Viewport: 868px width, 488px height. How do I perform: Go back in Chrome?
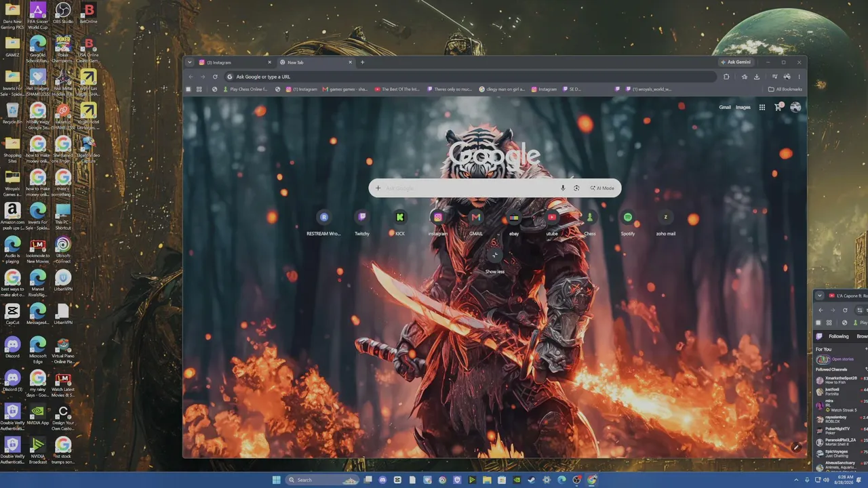191,77
